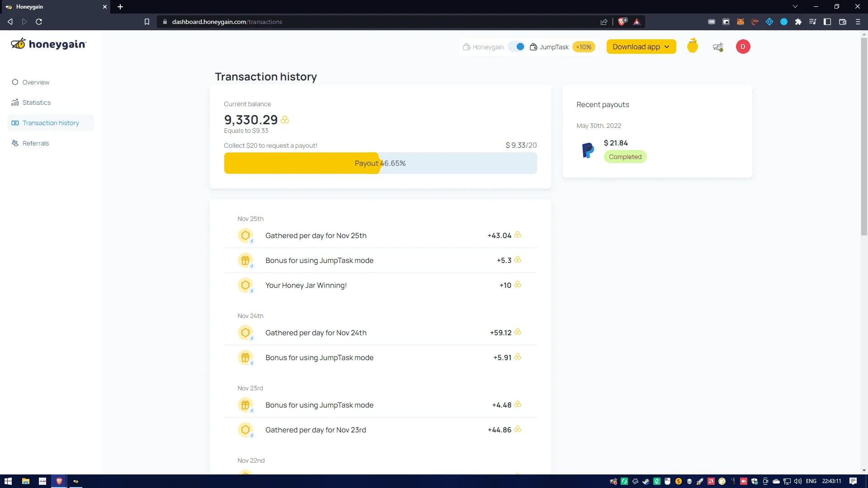This screenshot has width=868, height=488.
Task: Click the address bar URL
Action: [x=227, y=22]
